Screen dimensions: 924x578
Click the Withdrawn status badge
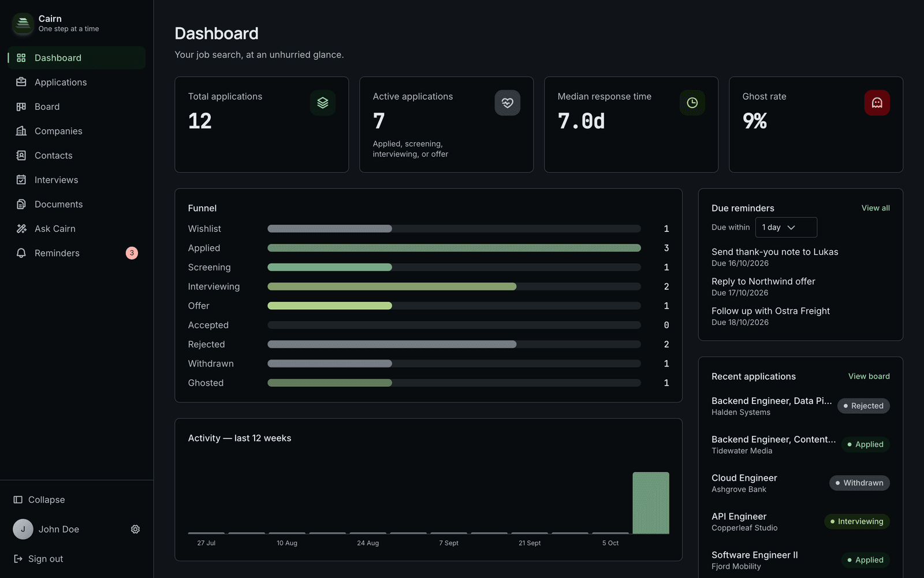tap(859, 483)
